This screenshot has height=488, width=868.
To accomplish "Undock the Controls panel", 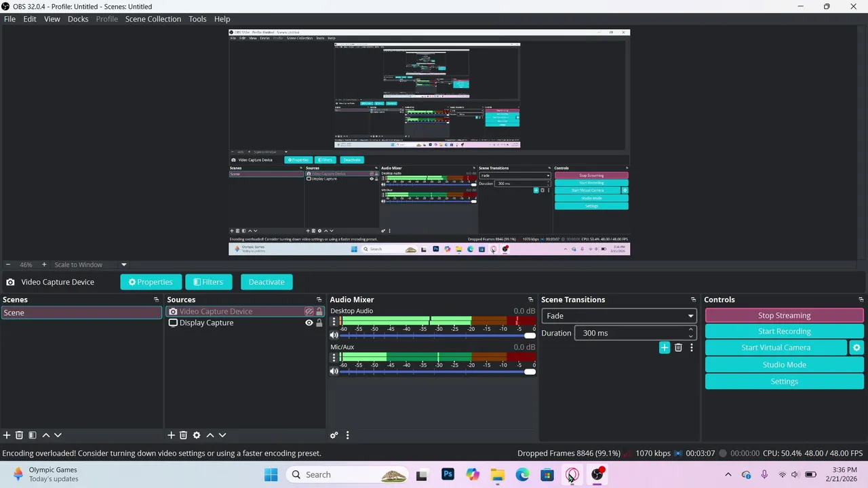I will [x=861, y=300].
